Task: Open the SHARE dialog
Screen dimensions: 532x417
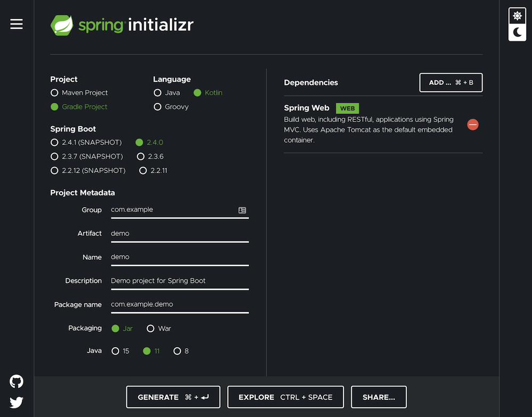Action: click(x=378, y=397)
